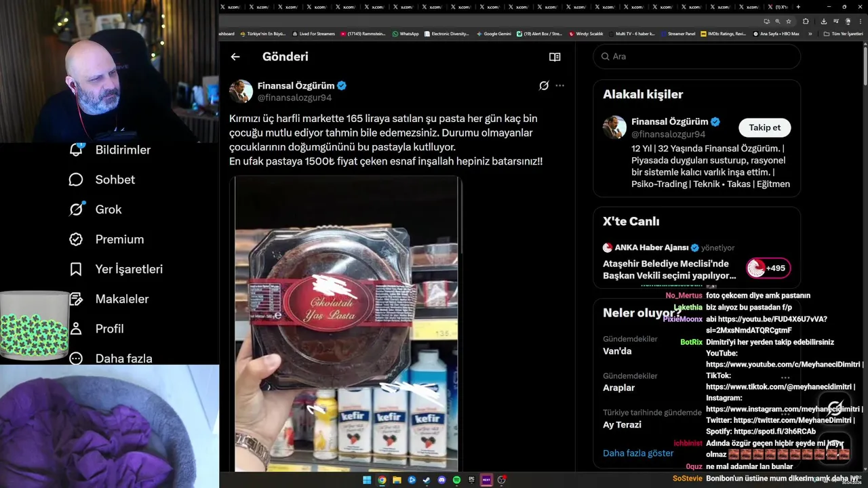
Task: Click the Yer İşaretleri bookmark icon
Action: coord(76,269)
